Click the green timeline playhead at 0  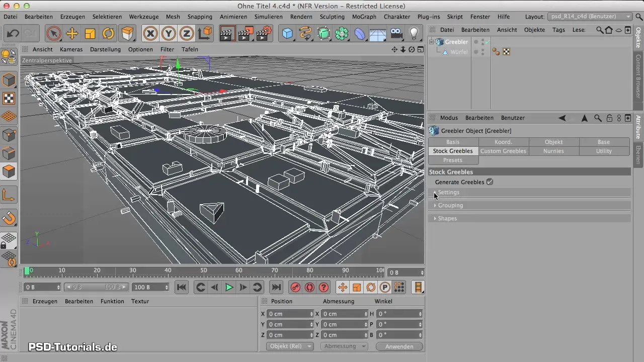pyautogui.click(x=27, y=270)
